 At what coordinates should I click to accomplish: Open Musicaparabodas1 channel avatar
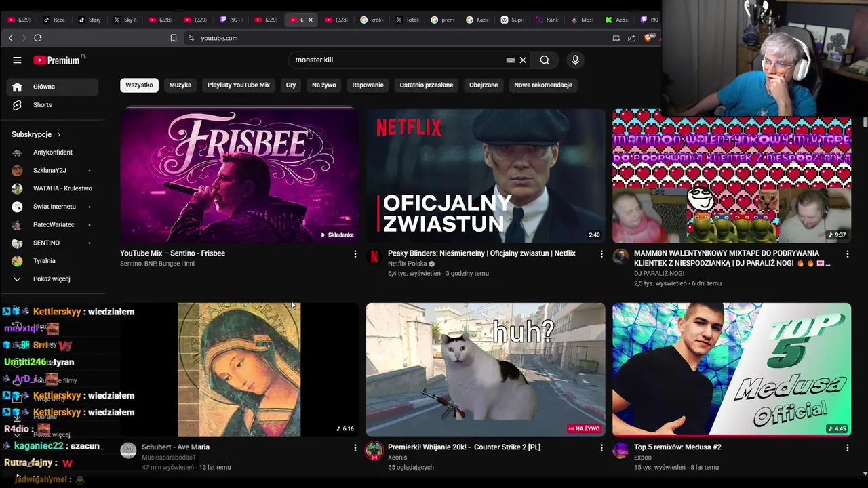pos(128,450)
